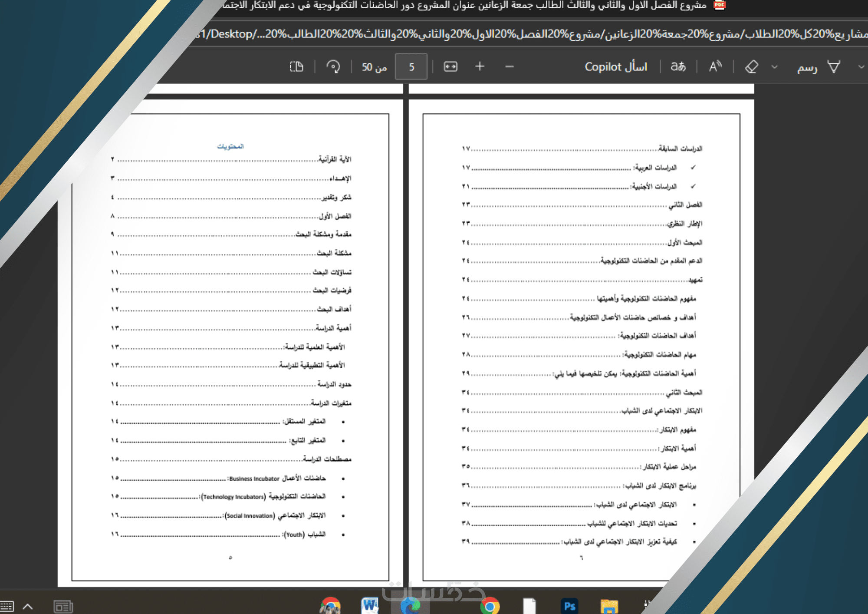The image size is (868, 614).
Task: Show hidden system tray icons
Action: (28, 606)
